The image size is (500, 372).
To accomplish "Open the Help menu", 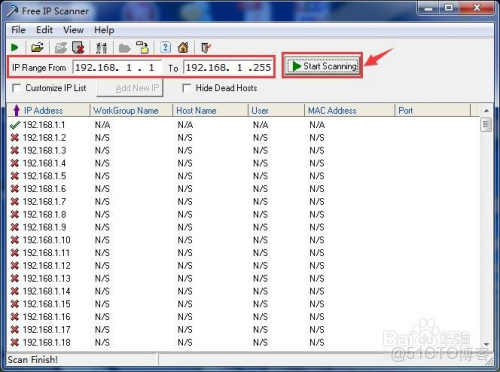I will (104, 30).
